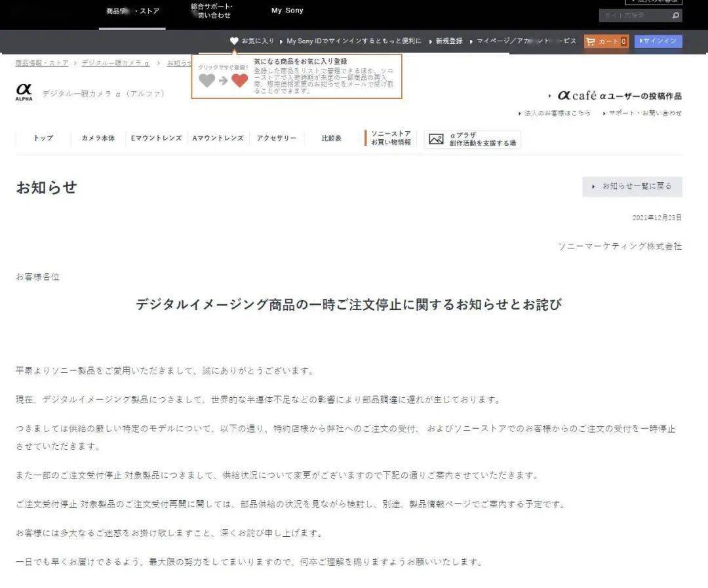Click the αユーザーの投稿作品 text
The height and width of the screenshot is (588, 708).
(x=640, y=96)
